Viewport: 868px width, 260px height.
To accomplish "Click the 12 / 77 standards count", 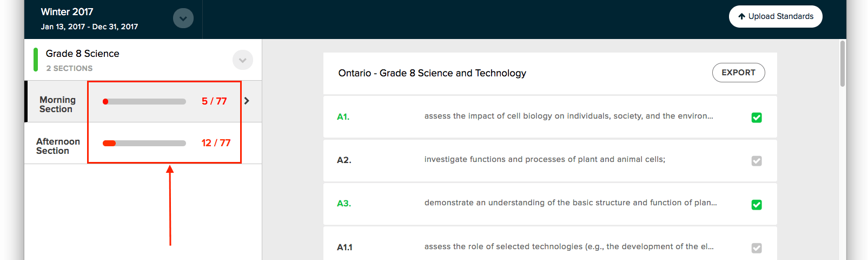I will click(x=216, y=143).
